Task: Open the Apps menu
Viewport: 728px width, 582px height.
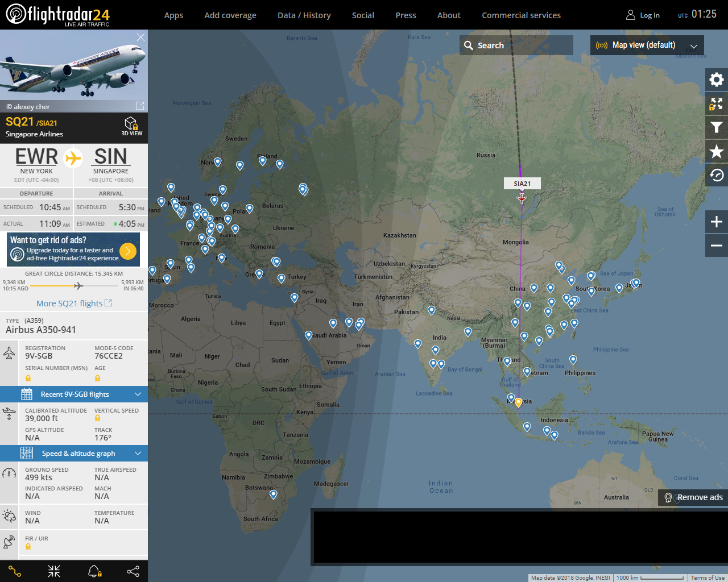Action: click(x=173, y=15)
